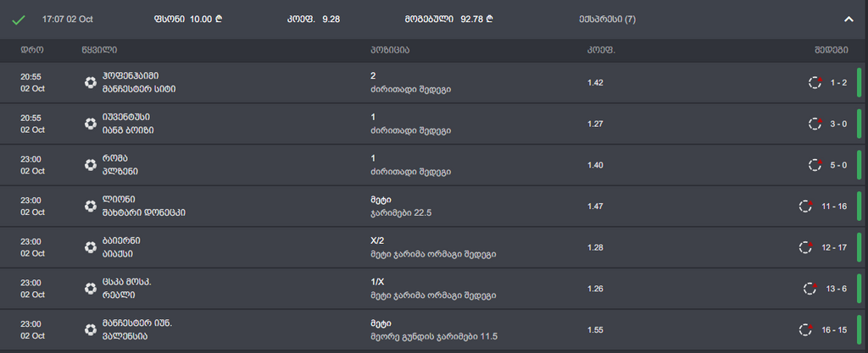Collapse the bet slip with the up chevron
The height and width of the screenshot is (353, 868).
(x=849, y=19)
